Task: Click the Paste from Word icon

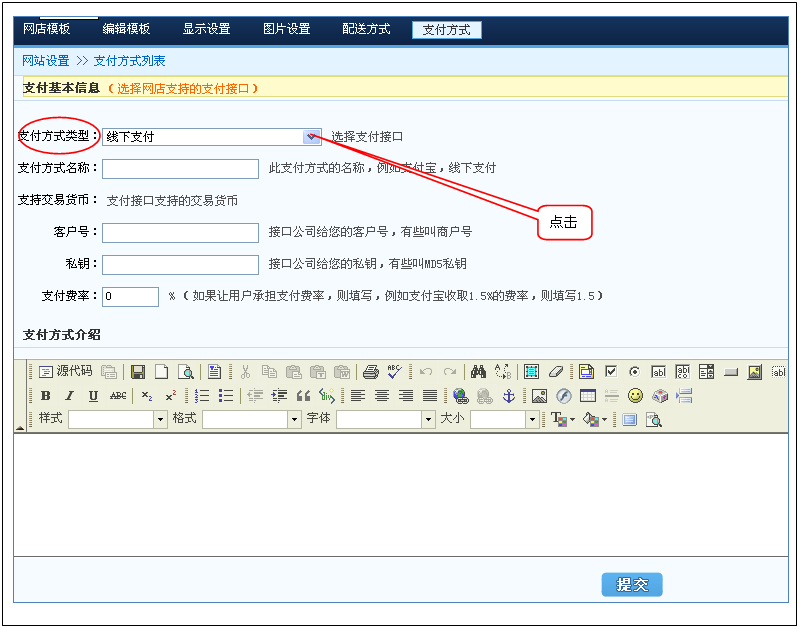Action: [x=342, y=372]
